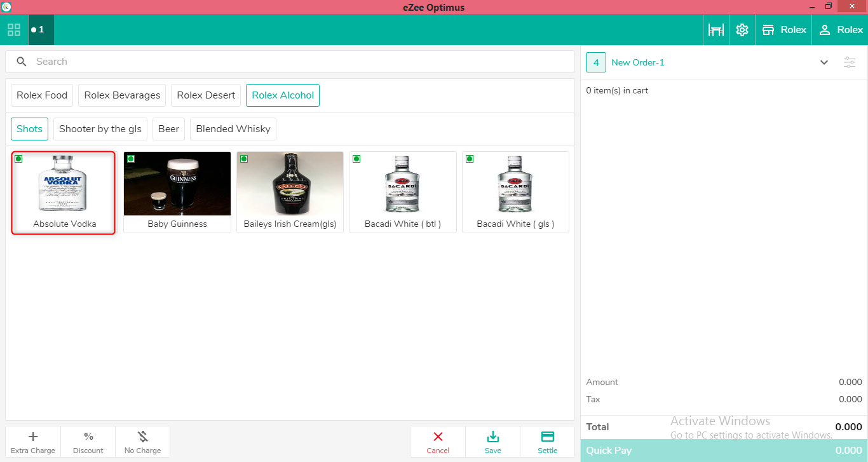This screenshot has width=868, height=462.
Task: Select the Shots subcategory
Action: 29,129
